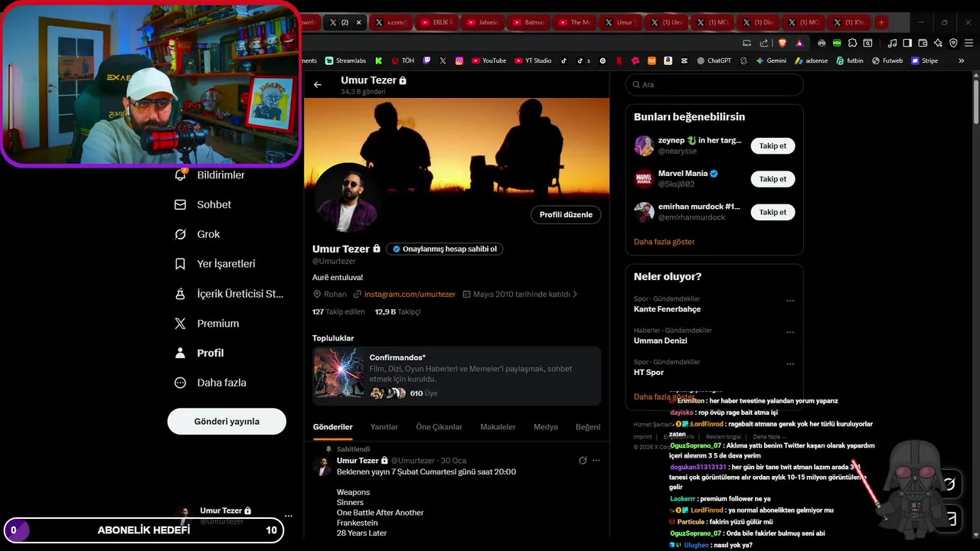Switch to Batman YouTube browser tab
980x551 pixels.
point(529,22)
